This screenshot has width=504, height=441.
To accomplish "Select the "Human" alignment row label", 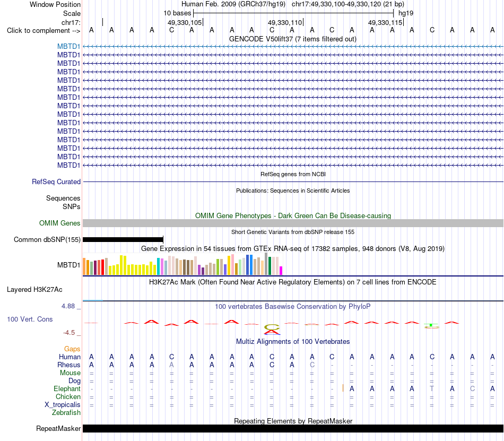I will pos(69,357).
